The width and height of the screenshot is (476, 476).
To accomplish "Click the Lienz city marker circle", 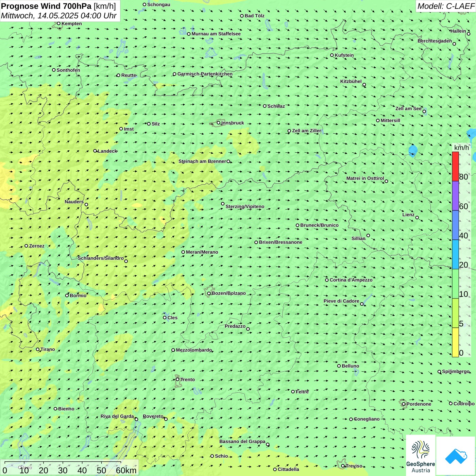I will click(x=417, y=218).
